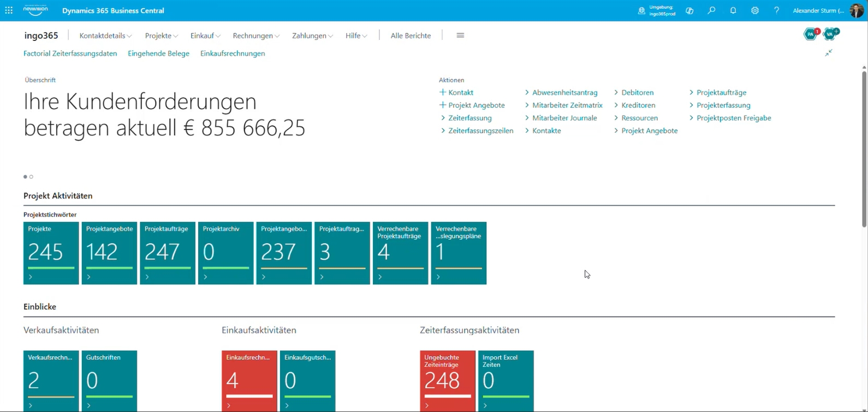Click the VA badge with plus sign

831,34
